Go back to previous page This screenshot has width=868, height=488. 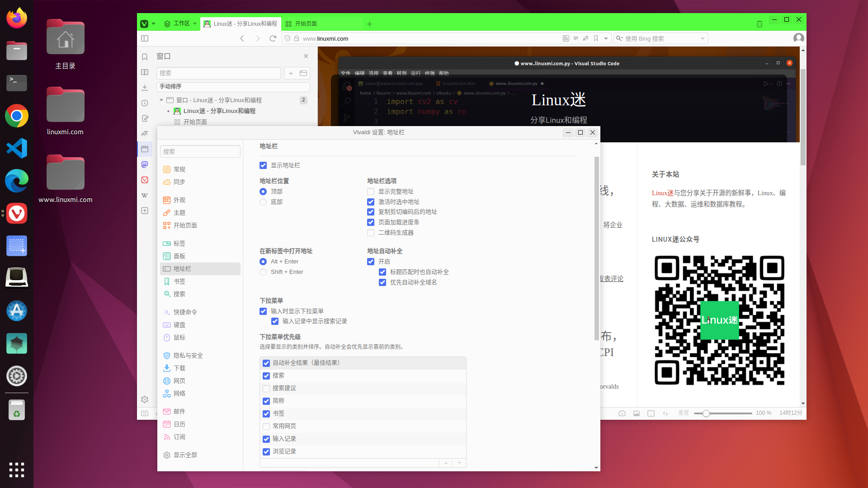pyautogui.click(x=242, y=38)
